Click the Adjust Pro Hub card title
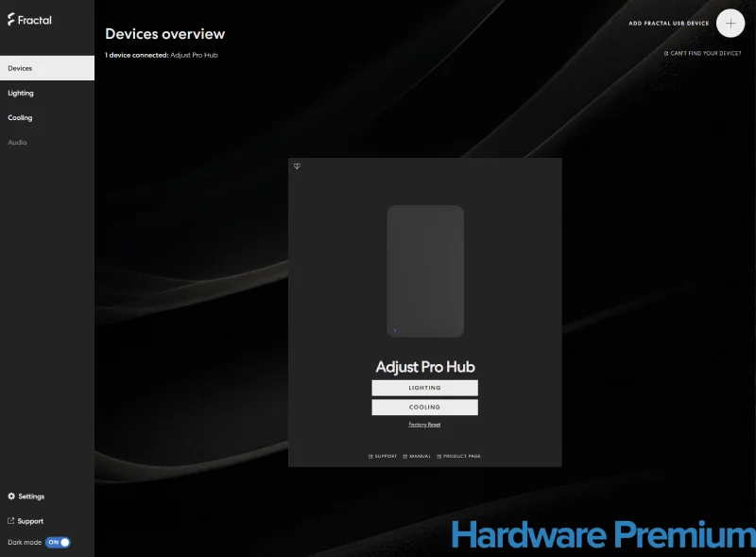The height and width of the screenshot is (557, 756). click(425, 367)
